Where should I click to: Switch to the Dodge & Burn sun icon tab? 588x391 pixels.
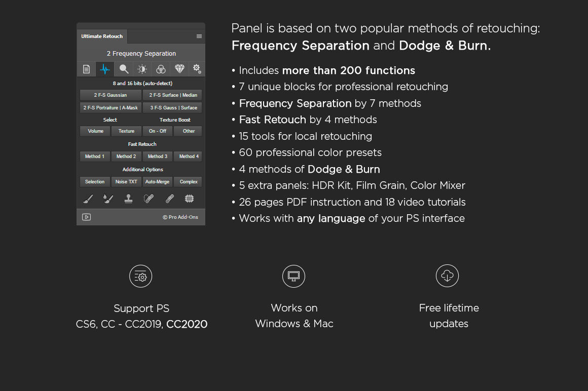tap(142, 69)
